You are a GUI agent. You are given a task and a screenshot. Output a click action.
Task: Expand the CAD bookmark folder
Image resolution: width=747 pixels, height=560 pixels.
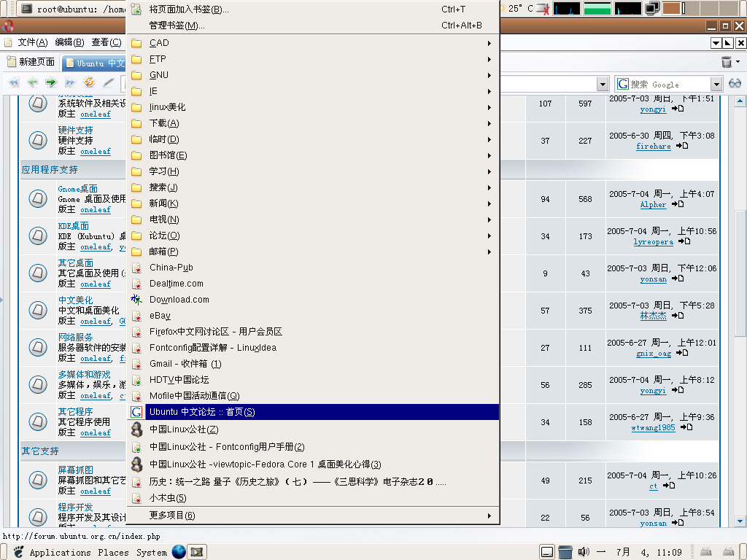click(x=314, y=43)
